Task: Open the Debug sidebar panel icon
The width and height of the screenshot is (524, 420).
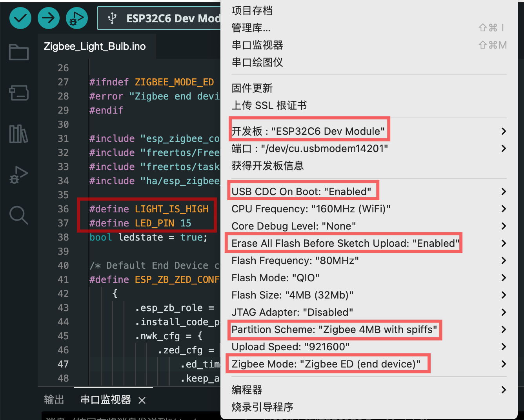Action: click(19, 175)
